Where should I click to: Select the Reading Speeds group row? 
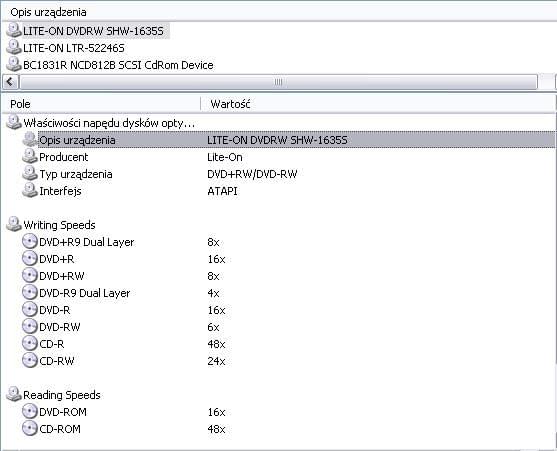(x=279, y=395)
